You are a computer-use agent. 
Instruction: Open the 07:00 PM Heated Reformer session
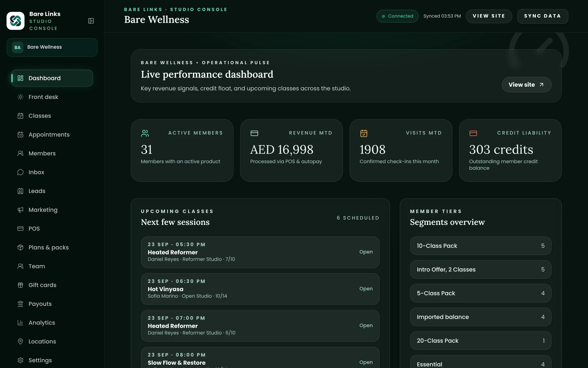click(260, 326)
